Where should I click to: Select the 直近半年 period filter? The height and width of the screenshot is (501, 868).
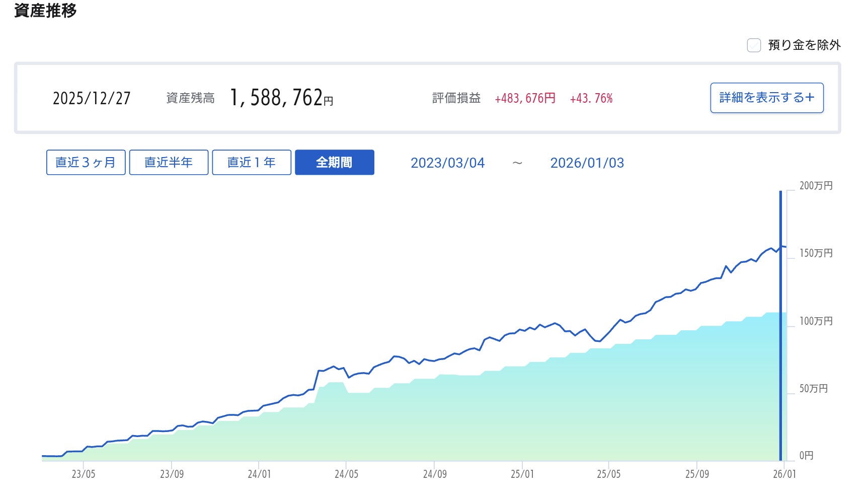(x=169, y=162)
